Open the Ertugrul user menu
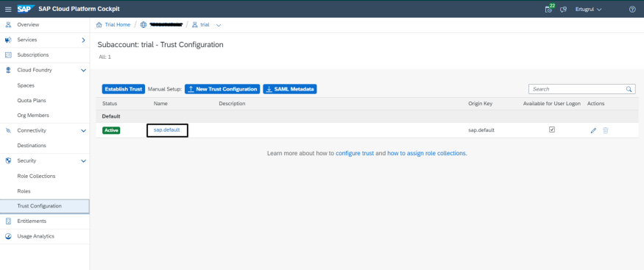The height and width of the screenshot is (270, 644). (588, 10)
